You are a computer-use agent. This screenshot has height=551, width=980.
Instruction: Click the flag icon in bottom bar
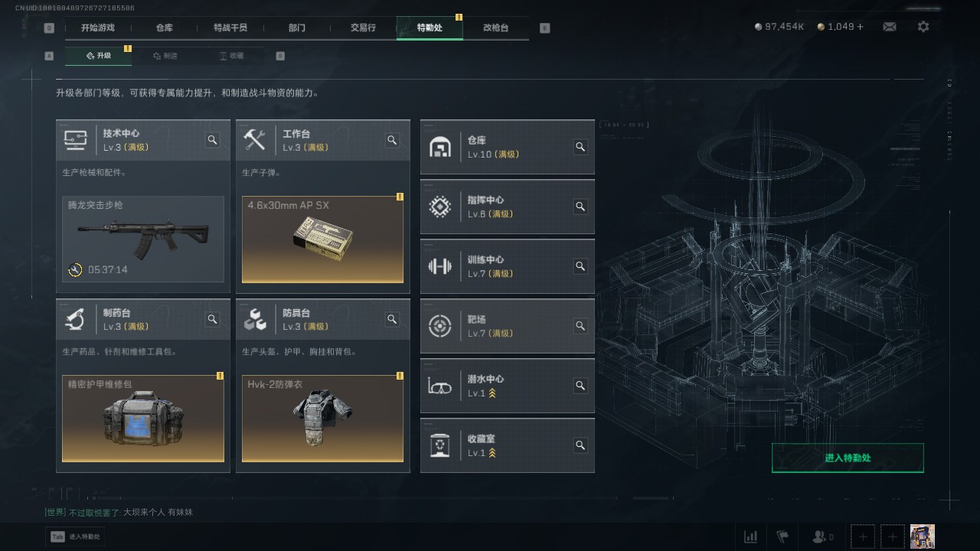click(782, 536)
